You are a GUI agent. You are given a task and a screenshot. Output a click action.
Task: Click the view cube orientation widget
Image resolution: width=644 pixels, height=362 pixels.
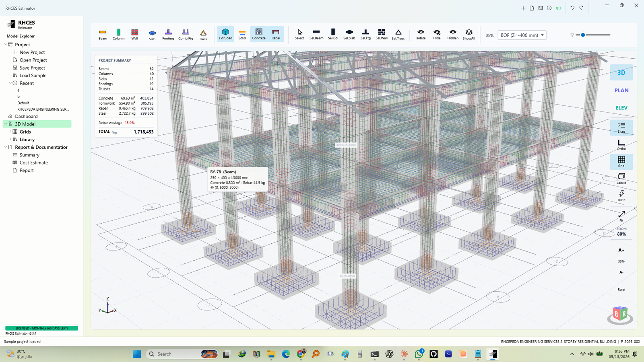(620, 315)
